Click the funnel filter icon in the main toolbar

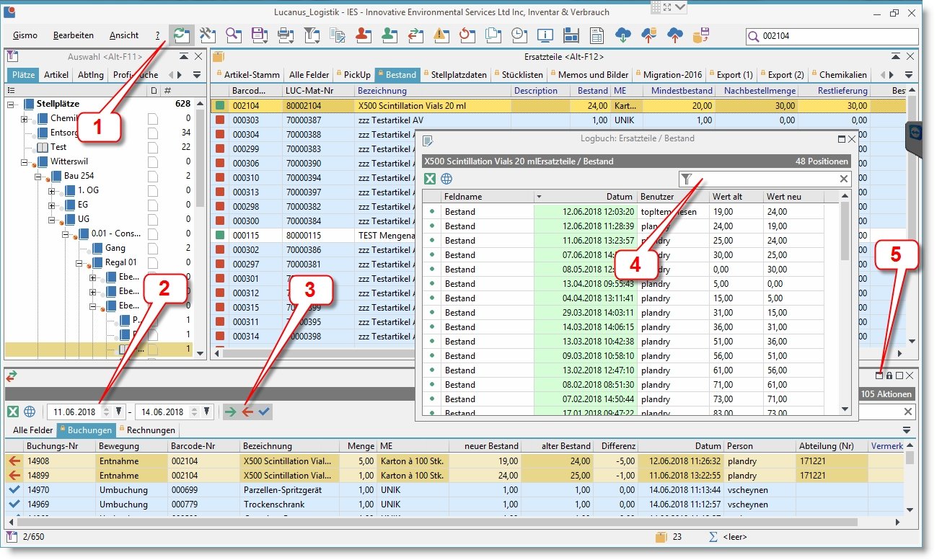pyautogui.click(x=311, y=35)
